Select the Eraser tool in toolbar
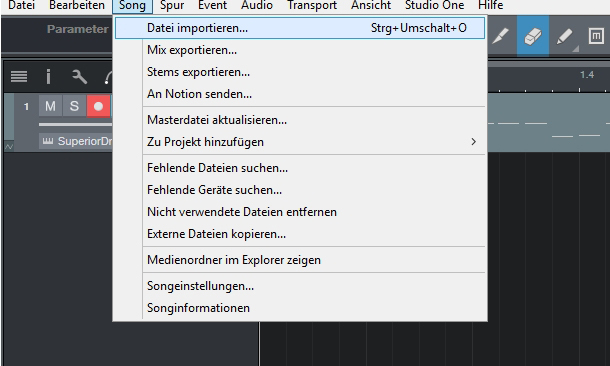Screen dimensions: 610x366 (533, 37)
